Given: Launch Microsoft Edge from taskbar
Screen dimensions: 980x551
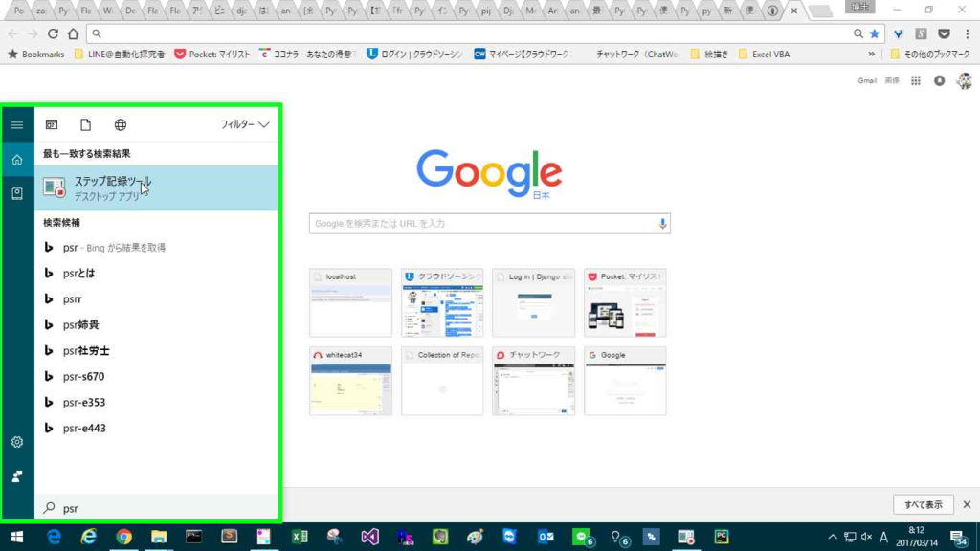Looking at the screenshot, I should point(54,537).
